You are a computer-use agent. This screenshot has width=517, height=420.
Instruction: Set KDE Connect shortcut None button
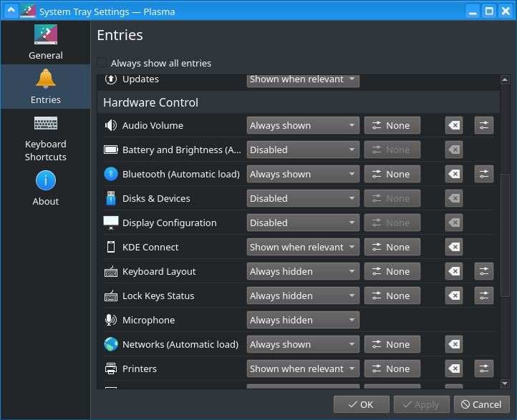pos(392,247)
